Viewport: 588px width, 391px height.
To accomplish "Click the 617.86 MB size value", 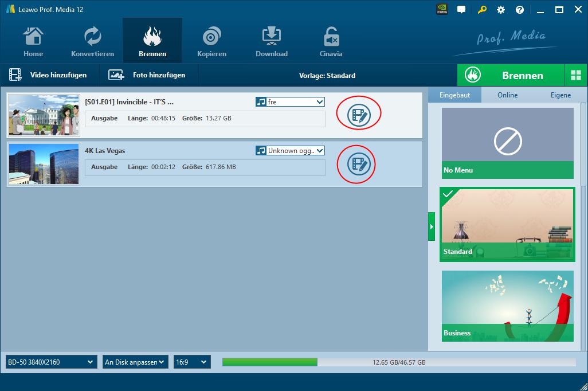I will pos(221,167).
